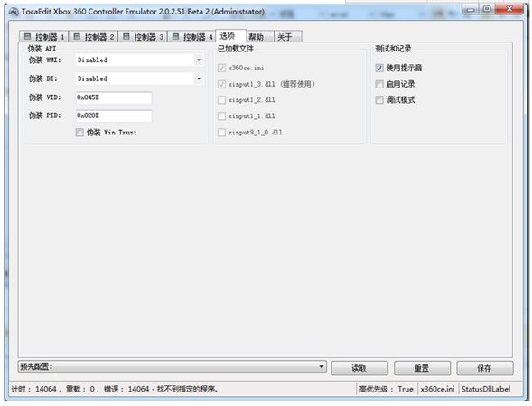Click the 找不到指定的程序 error message
Screen dimensions: 532x406
[187, 389]
